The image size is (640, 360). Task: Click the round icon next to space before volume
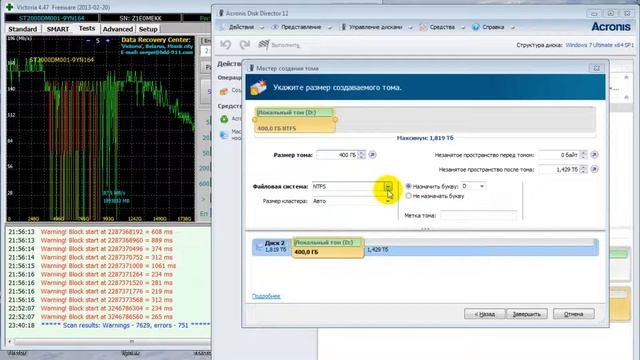click(594, 155)
